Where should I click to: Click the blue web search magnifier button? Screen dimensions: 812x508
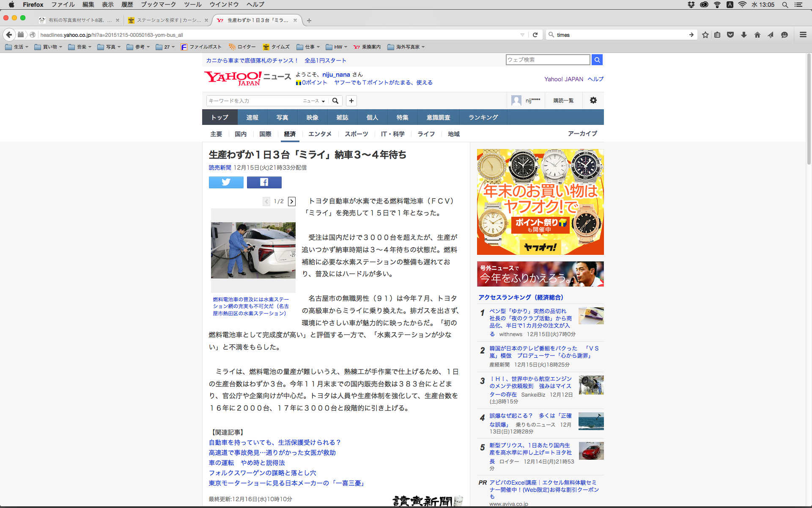point(597,60)
